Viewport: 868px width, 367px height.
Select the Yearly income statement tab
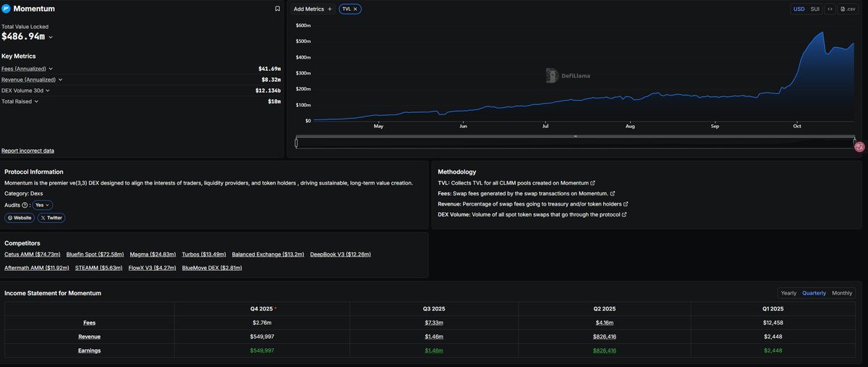coord(788,293)
